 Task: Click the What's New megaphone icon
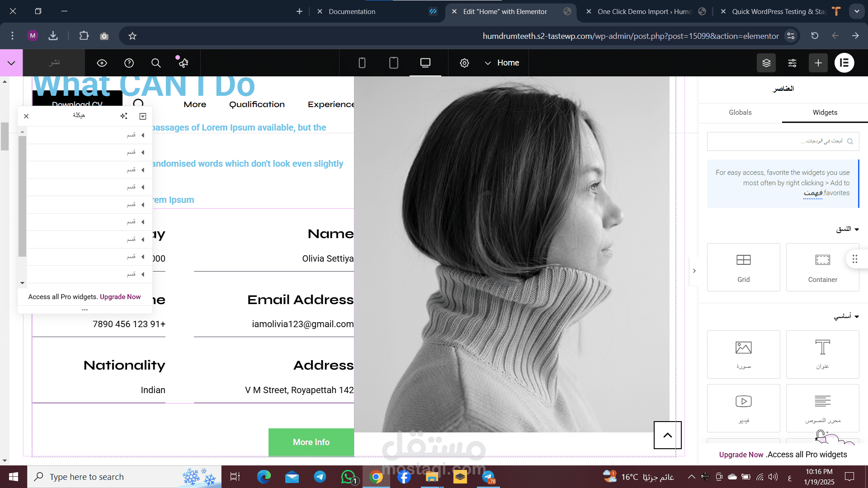pos(183,63)
